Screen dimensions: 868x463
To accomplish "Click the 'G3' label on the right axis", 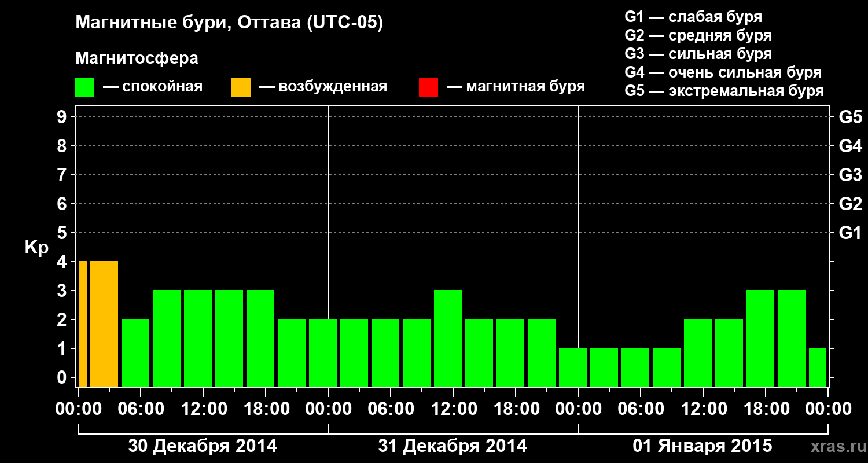I will (x=851, y=175).
